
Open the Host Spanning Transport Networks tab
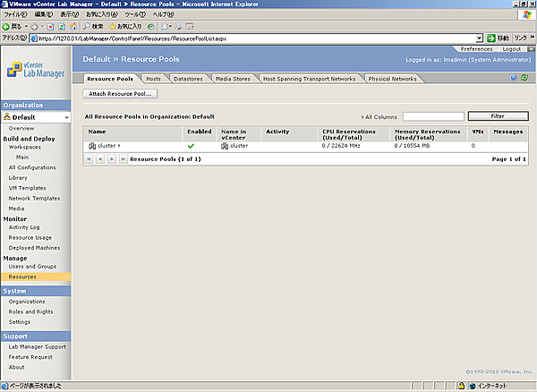tap(309, 79)
